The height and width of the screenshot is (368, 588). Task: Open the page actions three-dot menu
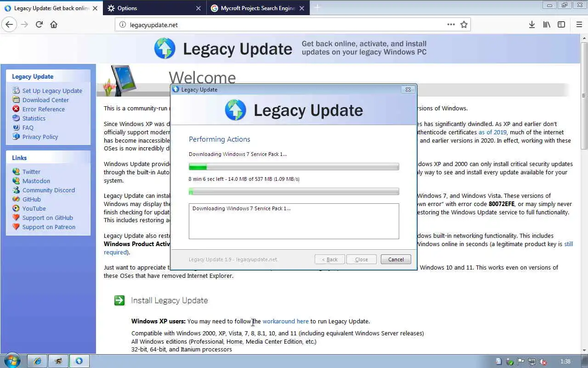(x=451, y=25)
